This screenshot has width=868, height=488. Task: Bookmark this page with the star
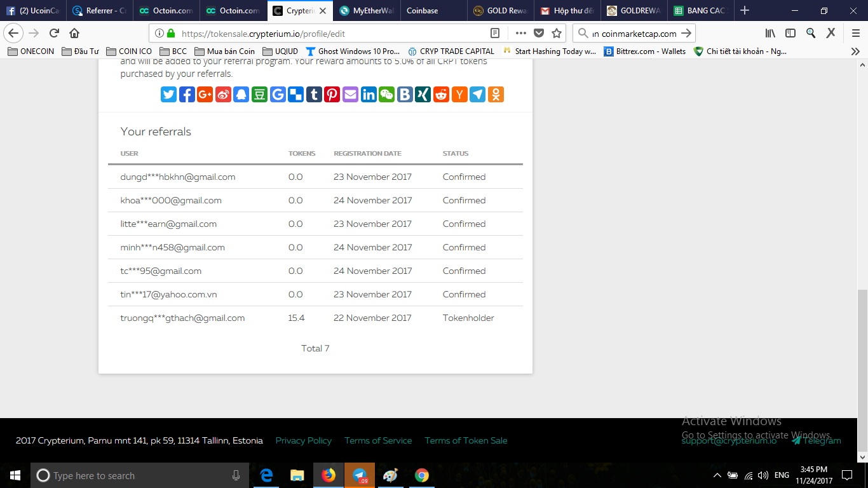(557, 33)
